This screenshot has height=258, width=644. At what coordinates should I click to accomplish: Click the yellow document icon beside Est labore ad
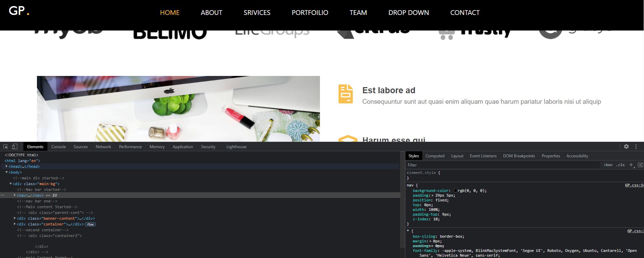[345, 94]
